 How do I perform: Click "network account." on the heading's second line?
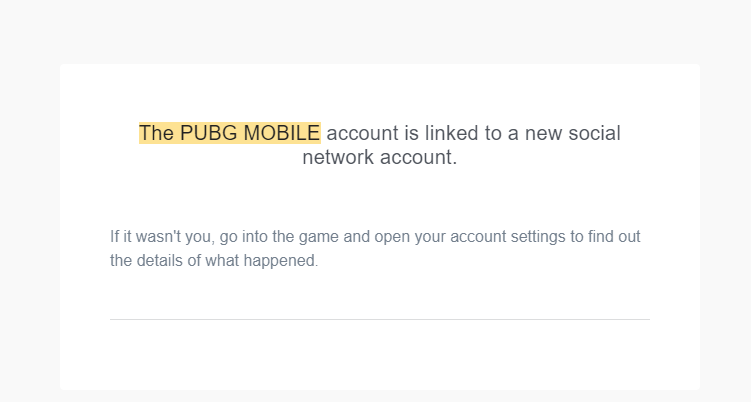[x=379, y=158]
